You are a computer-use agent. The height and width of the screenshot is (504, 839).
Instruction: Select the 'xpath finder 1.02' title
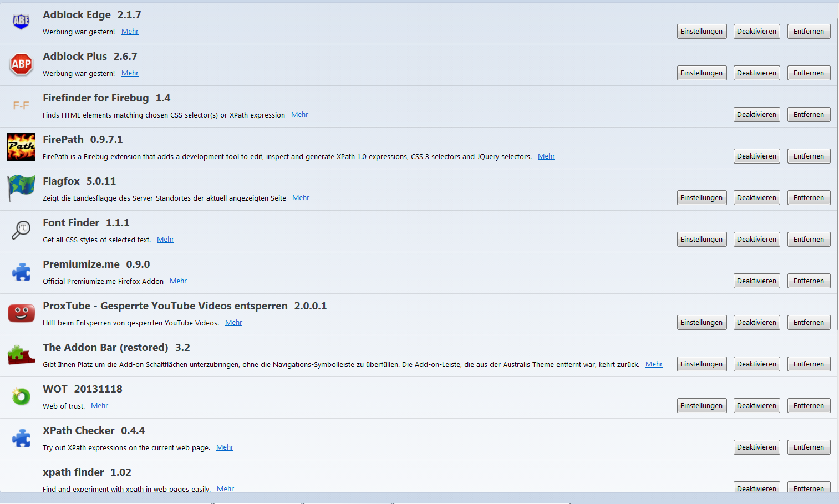[x=87, y=472]
